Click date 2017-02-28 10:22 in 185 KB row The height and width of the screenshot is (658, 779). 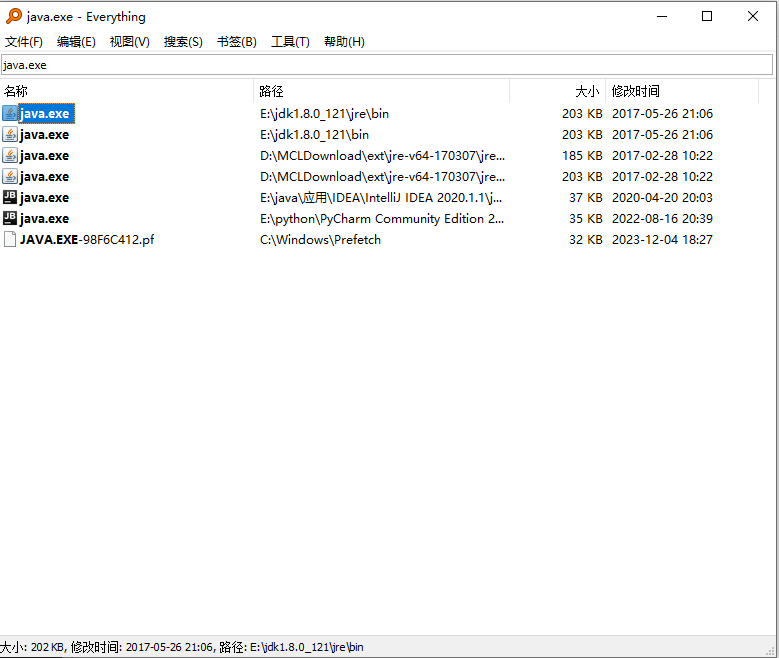click(x=662, y=156)
